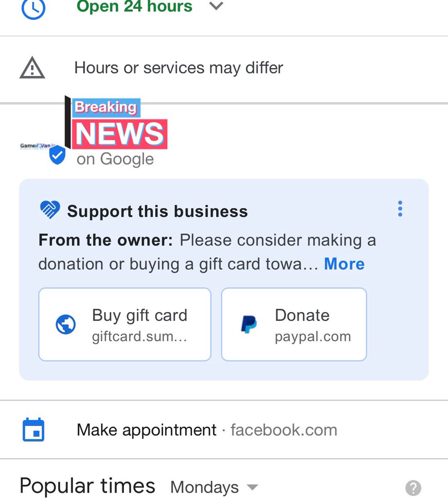Click the blue clock hours icon
Image resolution: width=448 pixels, height=498 pixels.
click(x=33, y=9)
